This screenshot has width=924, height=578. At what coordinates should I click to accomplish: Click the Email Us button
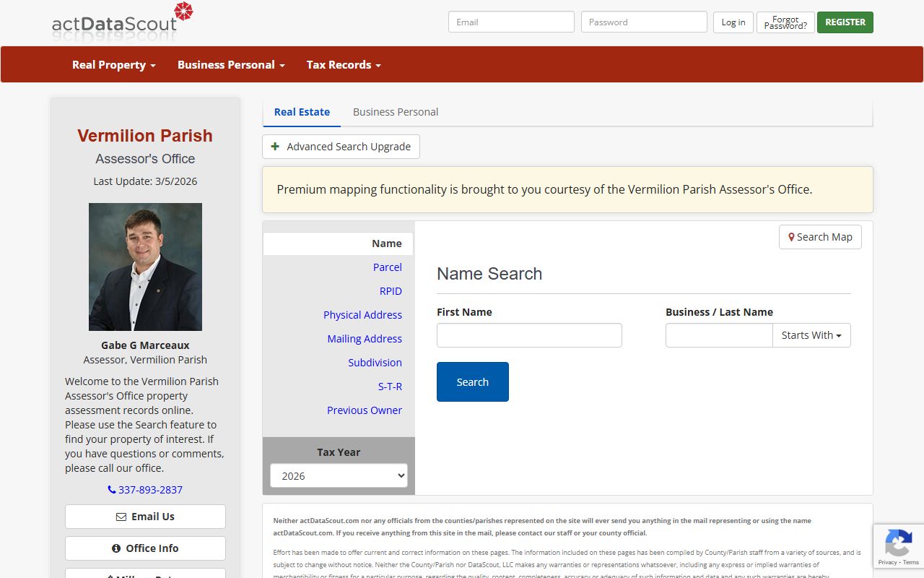click(145, 517)
